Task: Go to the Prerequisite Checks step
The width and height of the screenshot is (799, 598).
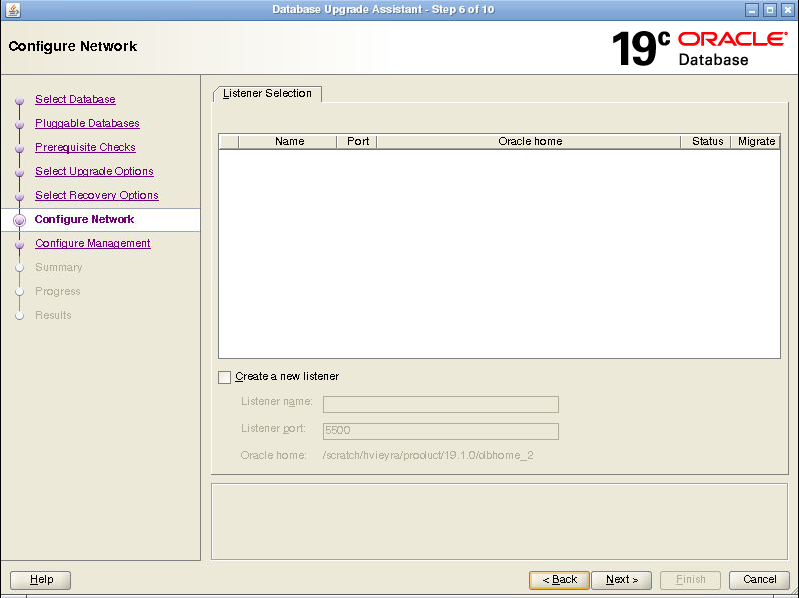Action: [x=85, y=148]
